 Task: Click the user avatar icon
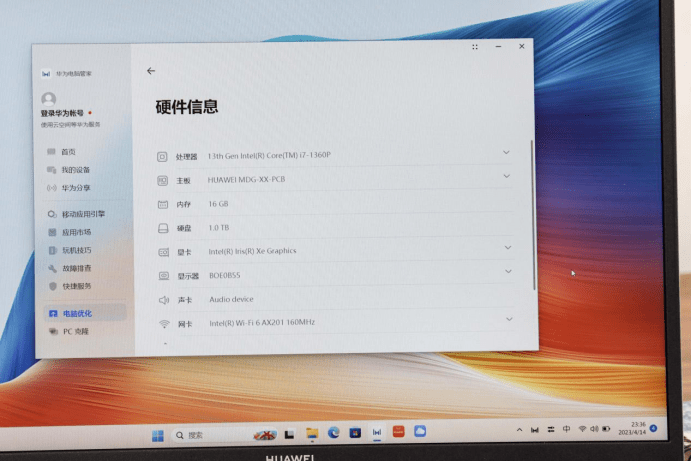tap(49, 99)
